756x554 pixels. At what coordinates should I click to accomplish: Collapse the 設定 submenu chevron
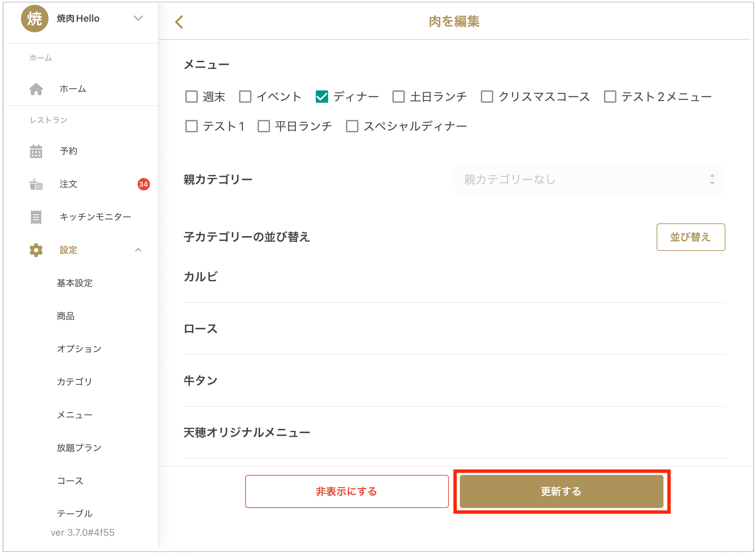coord(138,250)
